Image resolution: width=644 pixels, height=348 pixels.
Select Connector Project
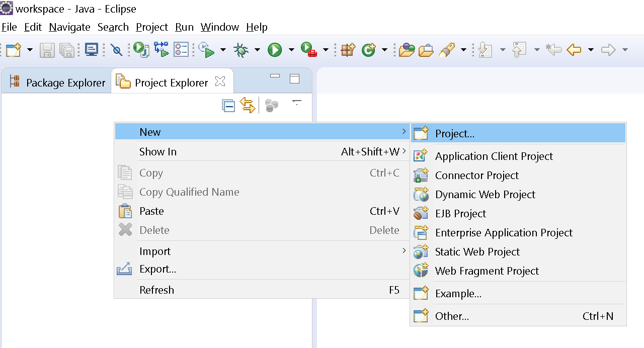(x=518, y=176)
